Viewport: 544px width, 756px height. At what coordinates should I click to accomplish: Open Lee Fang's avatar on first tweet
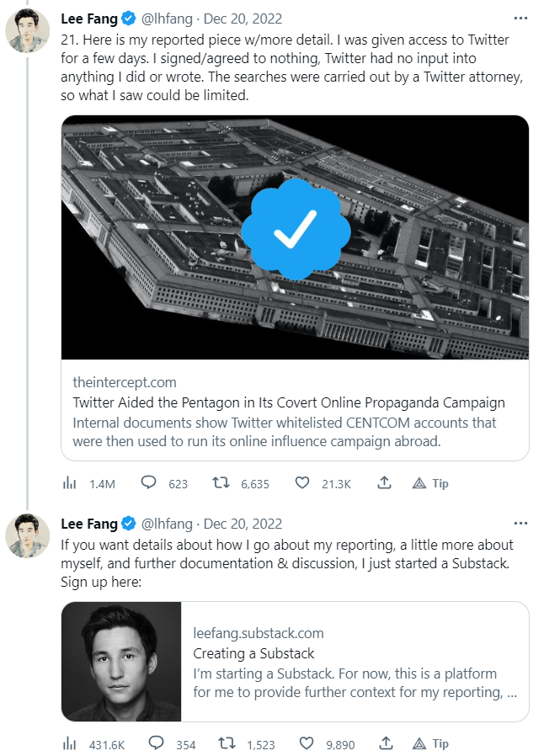[x=27, y=30]
